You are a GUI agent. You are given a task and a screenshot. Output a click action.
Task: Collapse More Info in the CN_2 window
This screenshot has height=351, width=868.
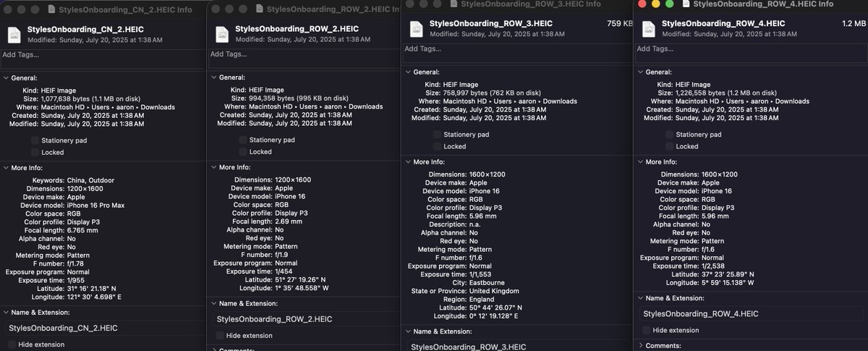click(x=7, y=168)
